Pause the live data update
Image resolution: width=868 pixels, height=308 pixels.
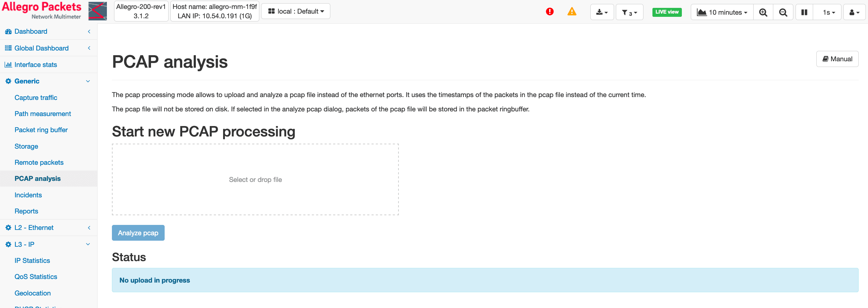pos(804,12)
